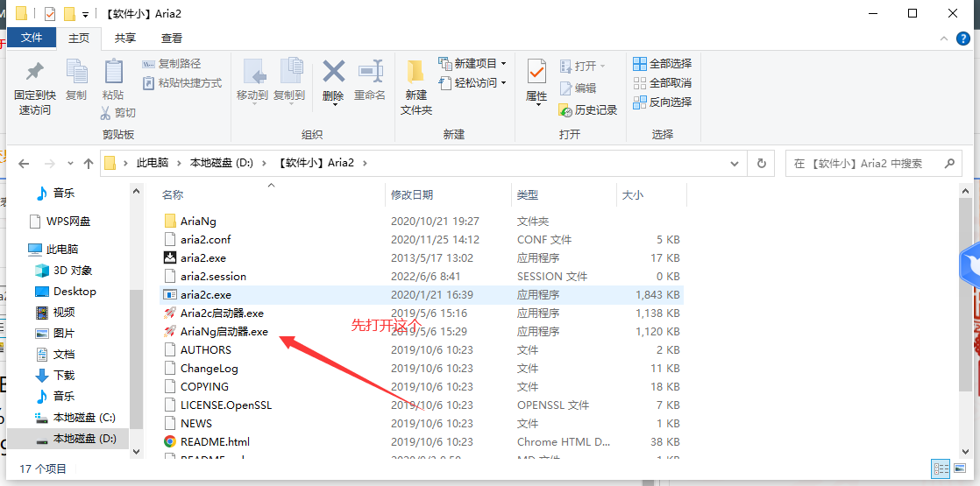Click 此电脑 in the address bar
980x486 pixels.
pos(153,163)
